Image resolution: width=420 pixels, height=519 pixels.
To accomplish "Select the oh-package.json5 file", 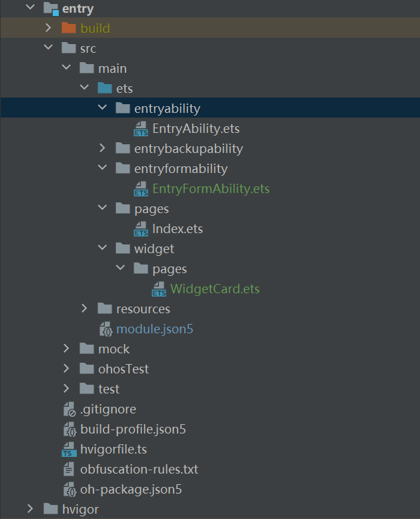I will 130,490.
